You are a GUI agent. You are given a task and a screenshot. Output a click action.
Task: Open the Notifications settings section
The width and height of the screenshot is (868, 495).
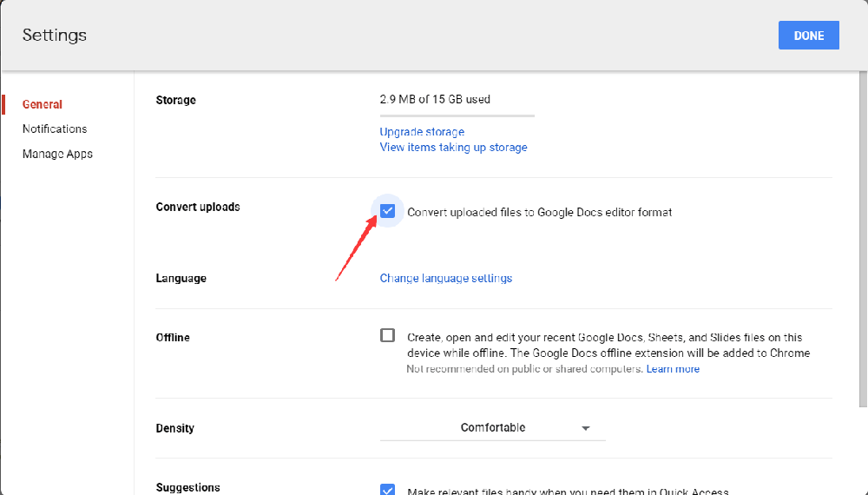[55, 129]
